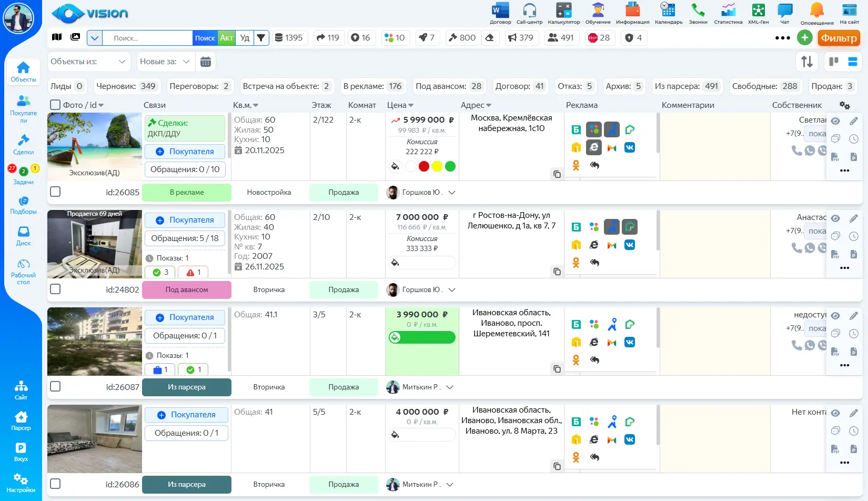Image resolution: width=868 pixels, height=501 pixels.
Task: Click the green plus add object button
Action: [804, 37]
